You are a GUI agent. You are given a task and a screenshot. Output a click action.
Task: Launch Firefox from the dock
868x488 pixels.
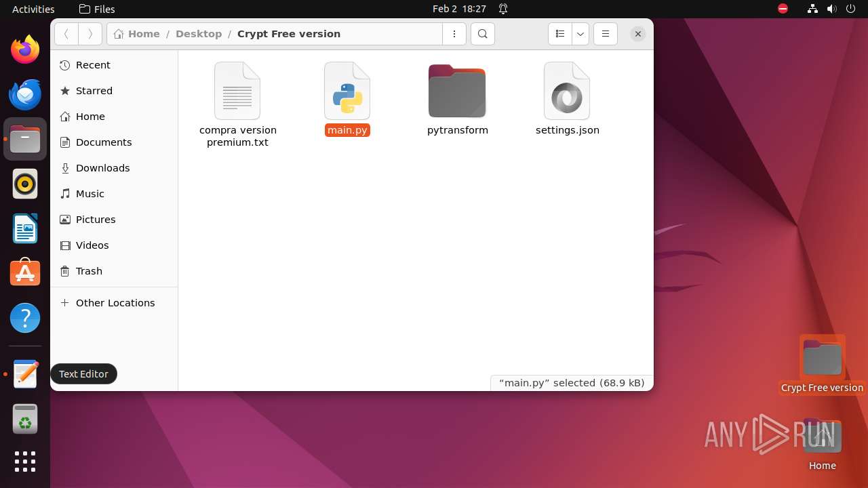[25, 49]
